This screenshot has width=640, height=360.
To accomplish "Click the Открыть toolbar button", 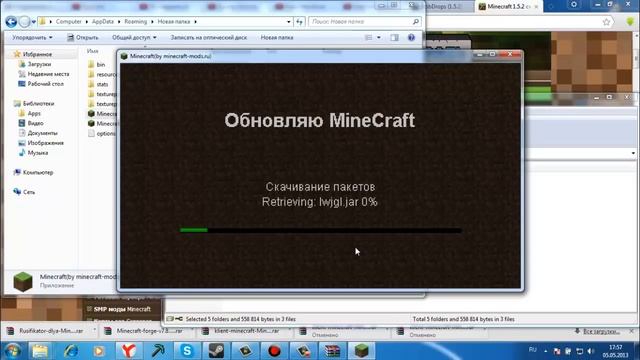I will [x=82, y=38].
